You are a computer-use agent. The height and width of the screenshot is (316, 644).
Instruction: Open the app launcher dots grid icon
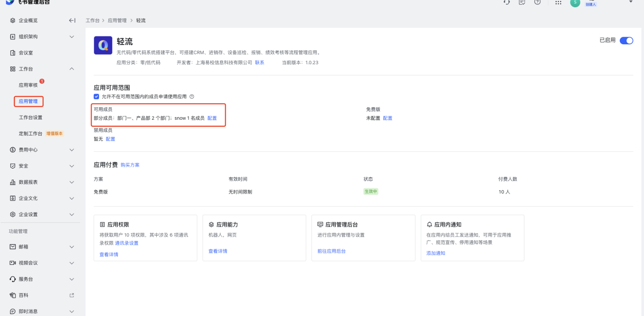coord(558,2)
